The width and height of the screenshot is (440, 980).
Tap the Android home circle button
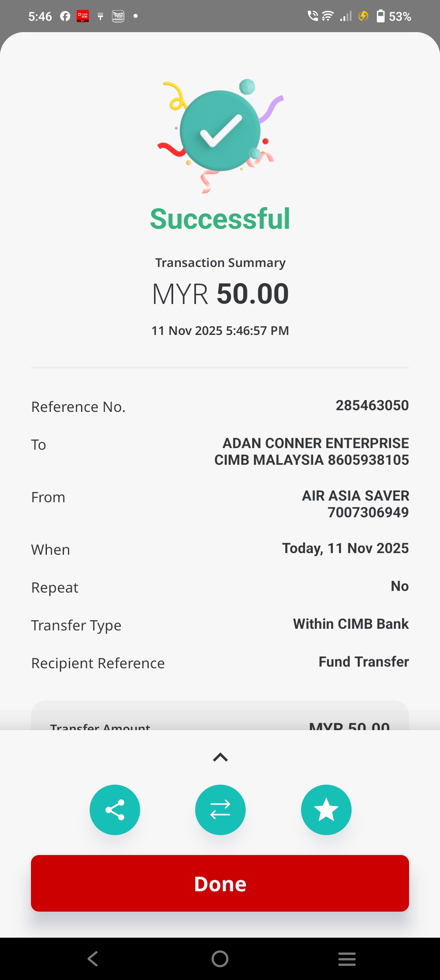tap(220, 958)
